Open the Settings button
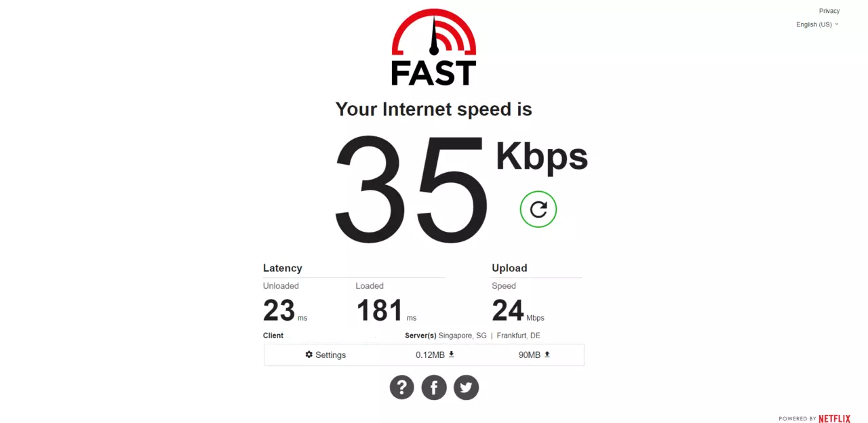868x423 pixels. tap(325, 355)
